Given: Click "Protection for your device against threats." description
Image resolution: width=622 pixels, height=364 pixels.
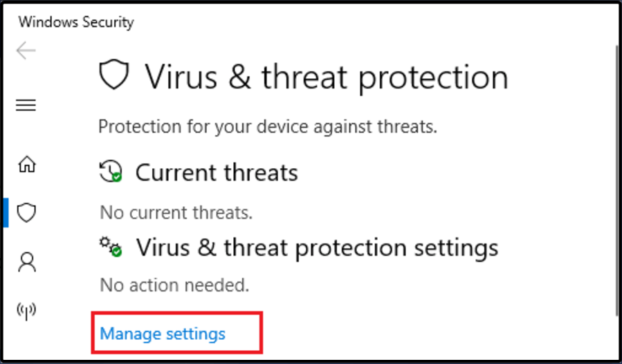Looking at the screenshot, I should pos(268,127).
